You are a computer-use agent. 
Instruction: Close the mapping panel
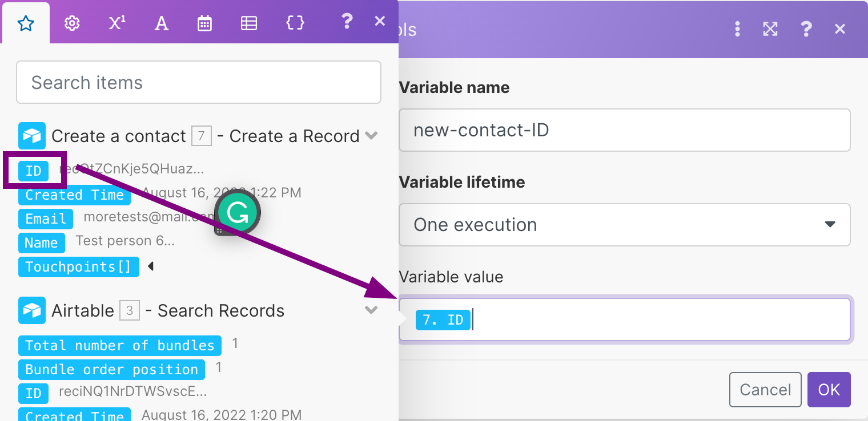point(380,22)
